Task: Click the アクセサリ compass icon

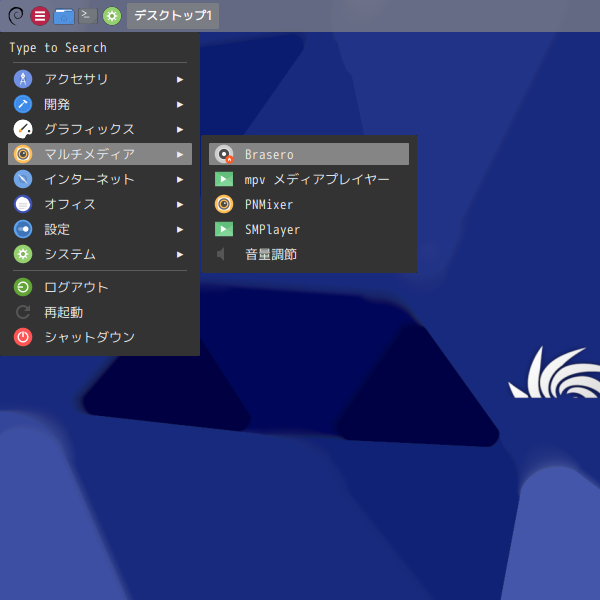Action: coord(23,79)
